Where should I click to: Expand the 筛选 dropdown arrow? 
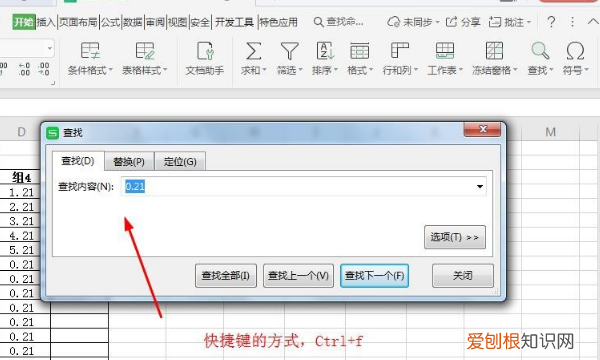point(300,70)
